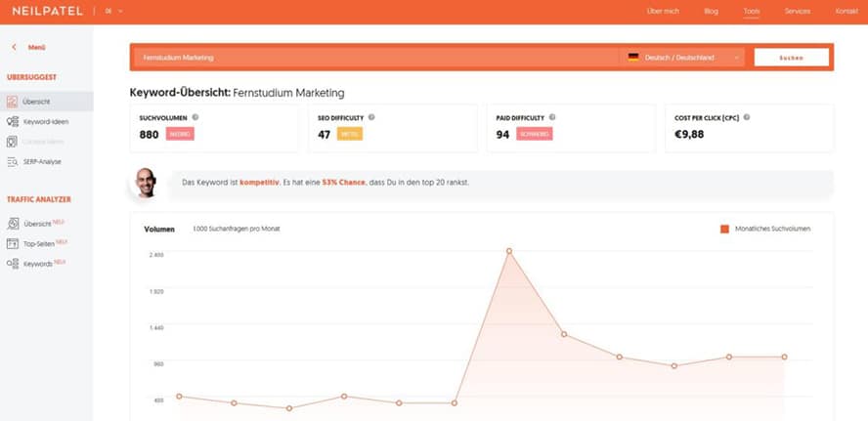Click the back arrow next to Menü

click(14, 48)
